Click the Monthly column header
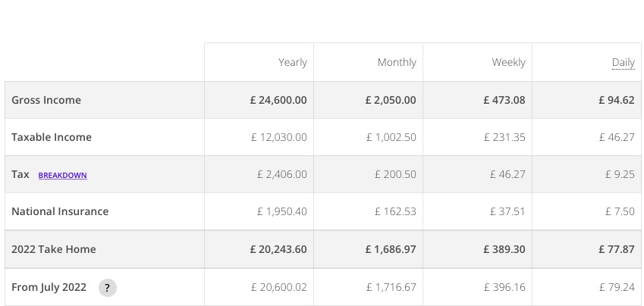This screenshot has height=306, width=644. point(397,62)
